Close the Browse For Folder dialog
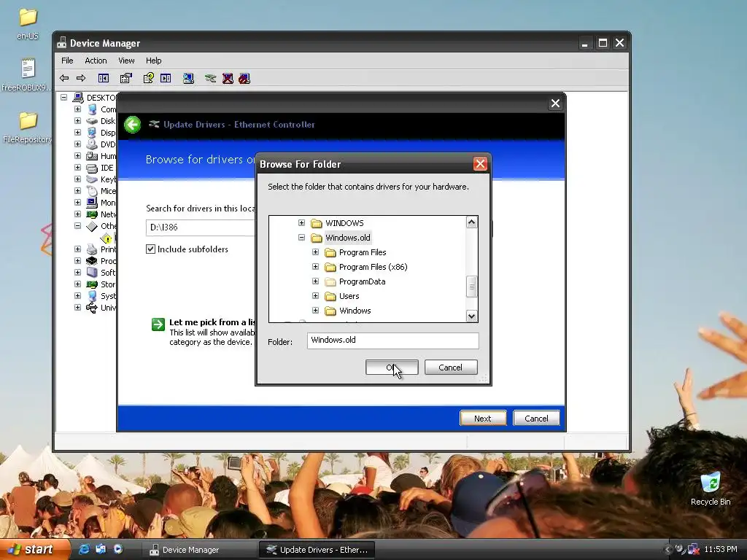This screenshot has height=560, width=747. pos(480,164)
